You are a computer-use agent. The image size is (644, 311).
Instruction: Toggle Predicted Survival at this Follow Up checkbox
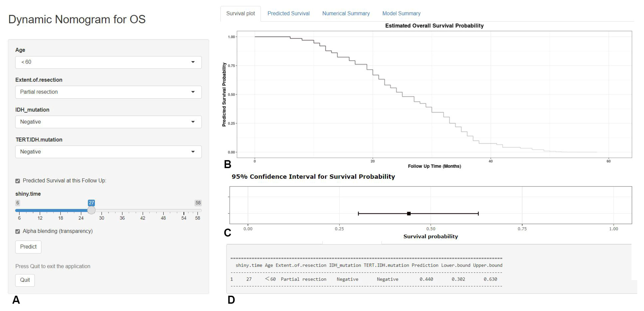pos(18,181)
